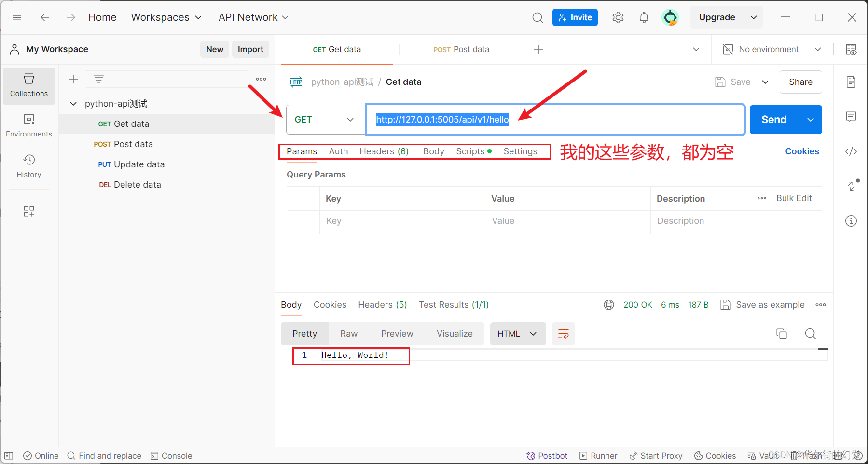868x464 pixels.
Task: Open the Headers (6) request tab
Action: (x=384, y=151)
